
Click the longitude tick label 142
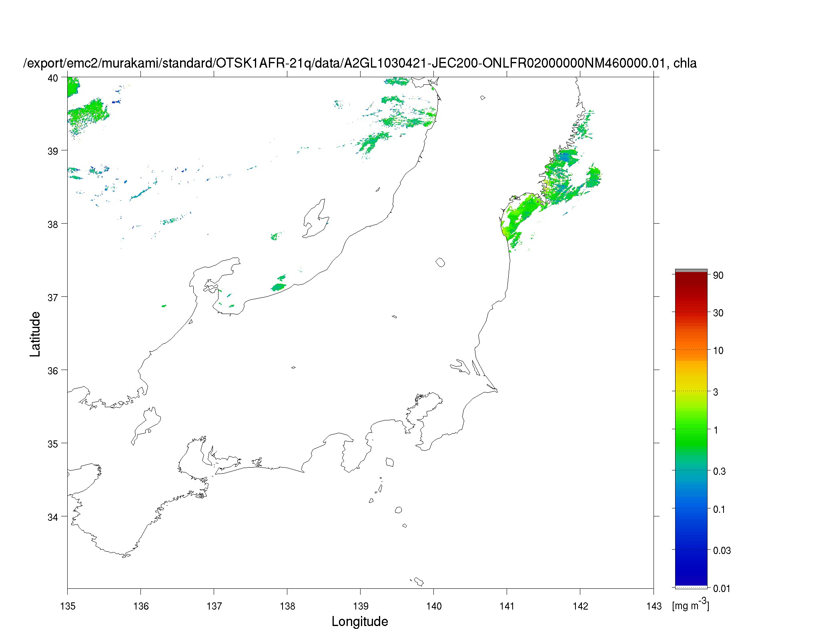[580, 606]
